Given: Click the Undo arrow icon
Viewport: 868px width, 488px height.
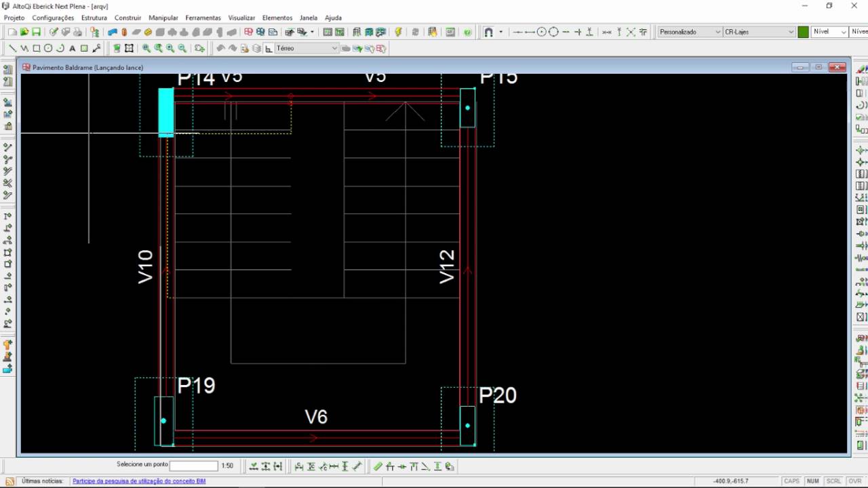Looking at the screenshot, I should (220, 48).
